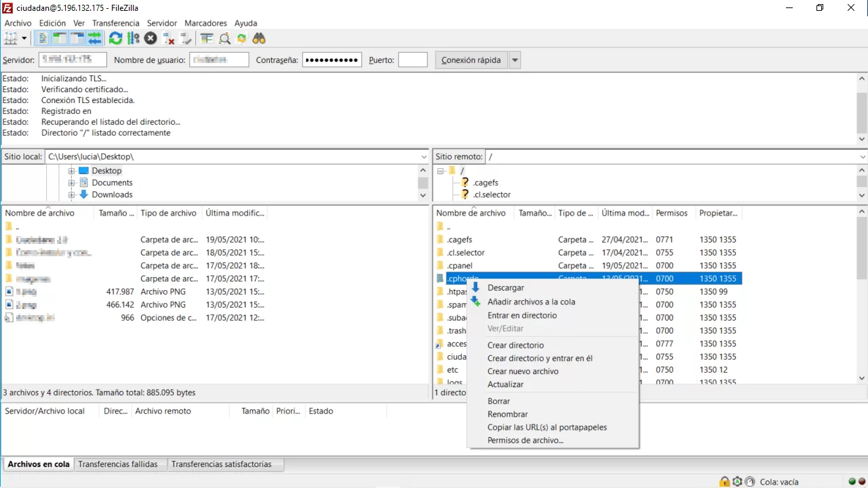Reconnect to the last server

coord(186,39)
